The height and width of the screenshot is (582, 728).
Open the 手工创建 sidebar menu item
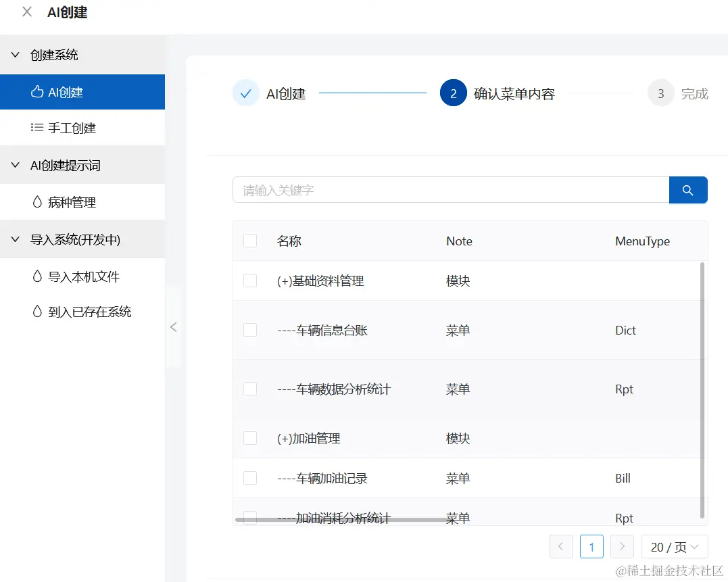[82, 128]
